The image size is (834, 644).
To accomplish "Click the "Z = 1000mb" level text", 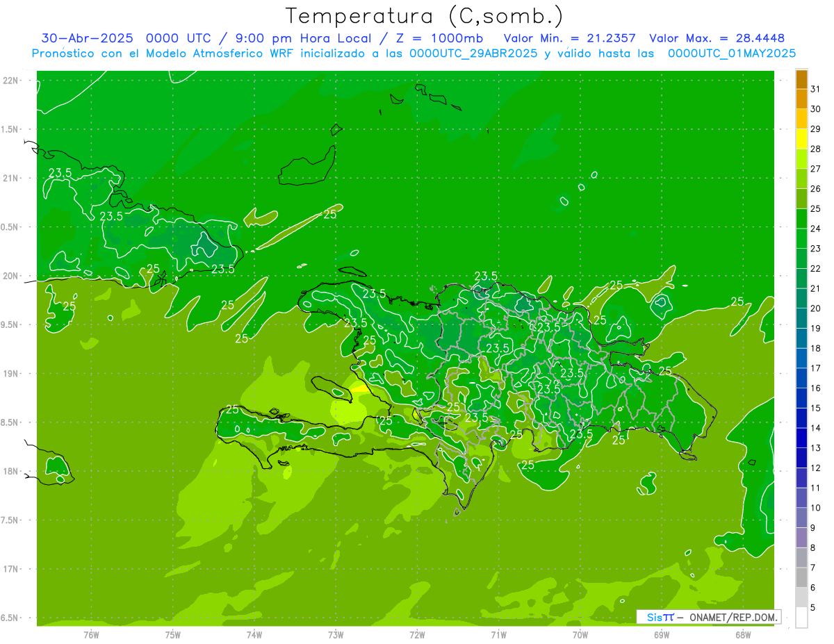I will coord(439,38).
